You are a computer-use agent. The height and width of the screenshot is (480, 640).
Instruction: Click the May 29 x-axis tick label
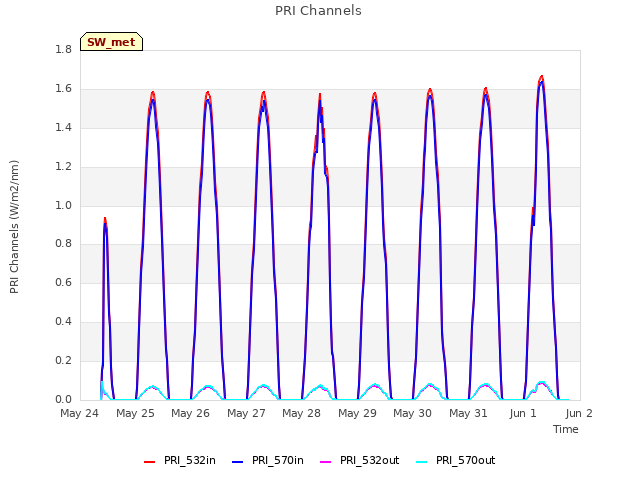point(358,413)
